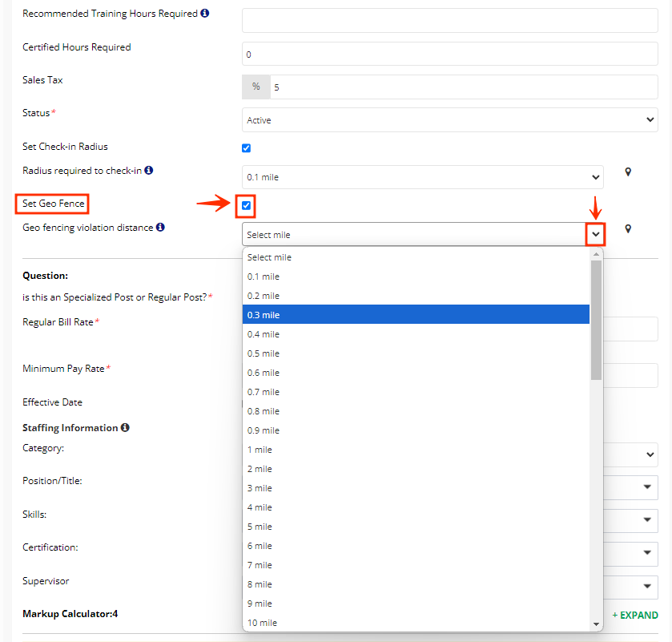Open the Status dropdown showing Active
Viewport: 672px width, 642px height.
[x=449, y=120]
